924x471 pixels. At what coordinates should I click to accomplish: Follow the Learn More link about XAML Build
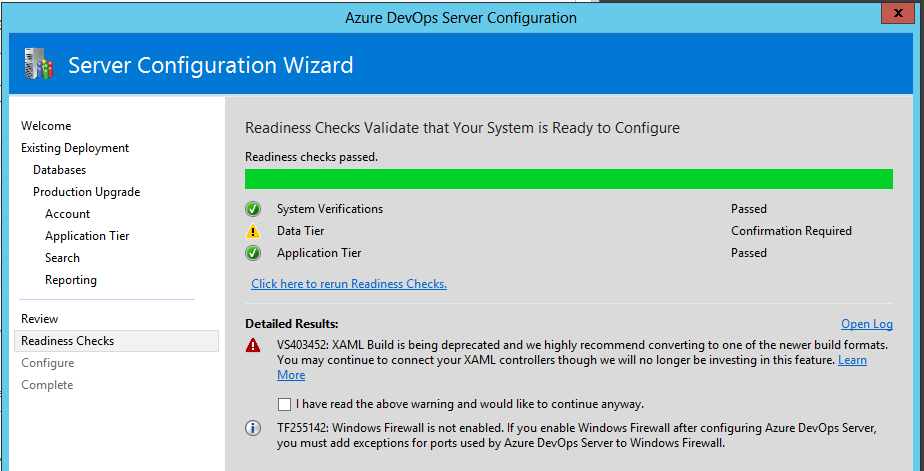[852, 360]
